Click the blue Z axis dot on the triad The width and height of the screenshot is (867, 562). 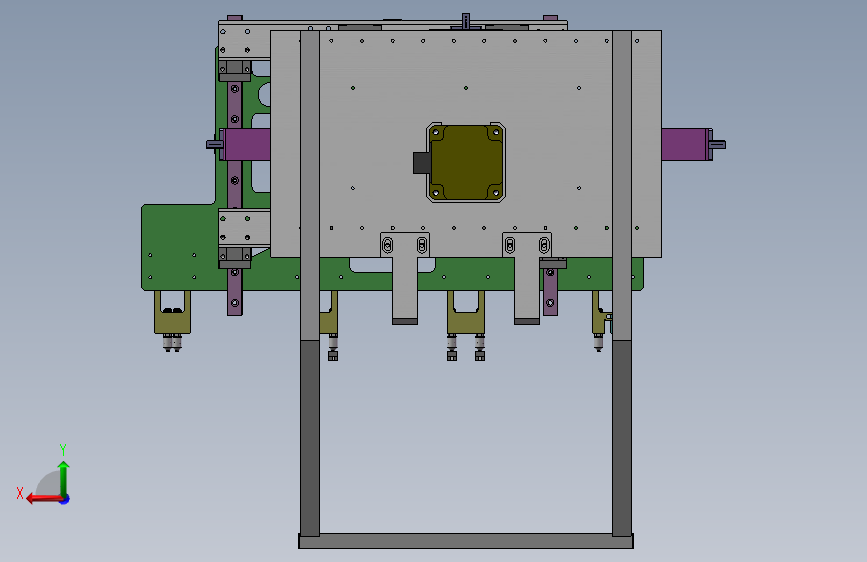[x=65, y=500]
